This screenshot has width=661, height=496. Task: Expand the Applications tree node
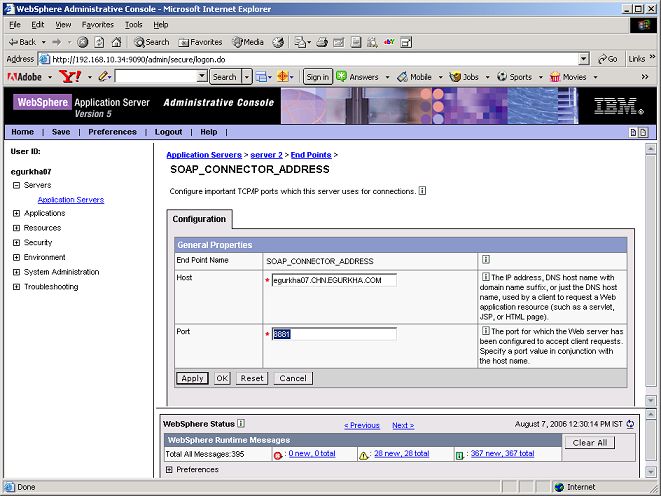(x=16, y=213)
